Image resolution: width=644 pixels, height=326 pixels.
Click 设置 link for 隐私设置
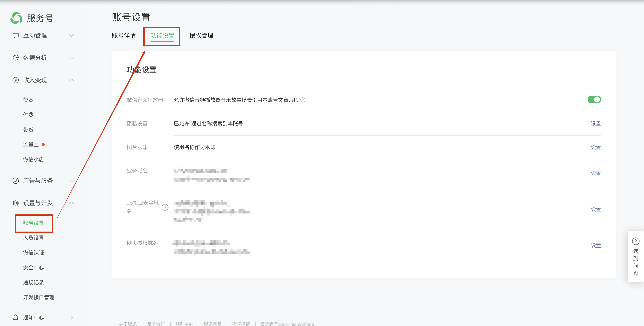pyautogui.click(x=596, y=124)
